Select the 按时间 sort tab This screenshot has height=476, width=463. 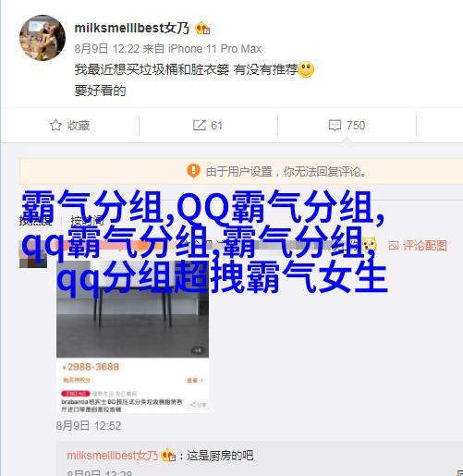[87, 220]
